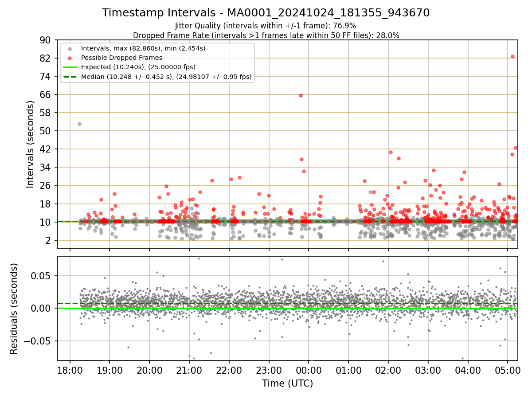Screen dimensions: 532x399
Task: Click the lone gray point near 53 seconds
Action: (79, 124)
